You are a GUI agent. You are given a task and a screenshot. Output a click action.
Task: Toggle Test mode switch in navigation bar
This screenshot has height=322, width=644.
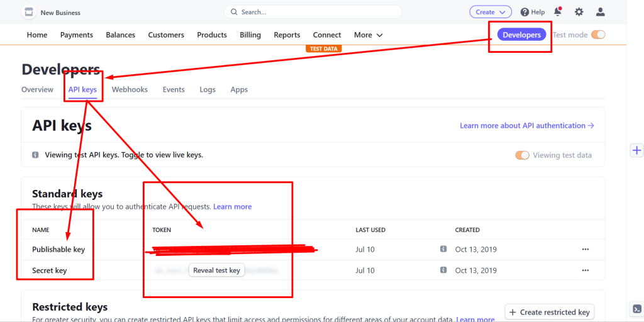click(598, 35)
